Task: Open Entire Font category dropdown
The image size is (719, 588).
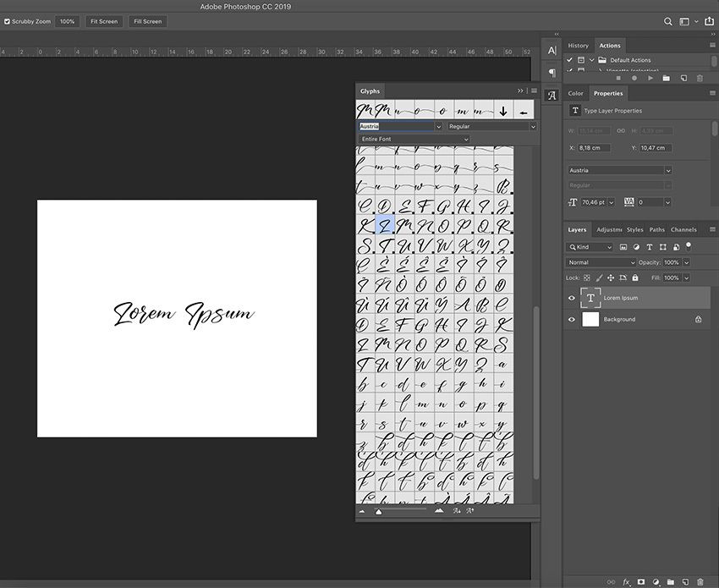Action: (414, 139)
